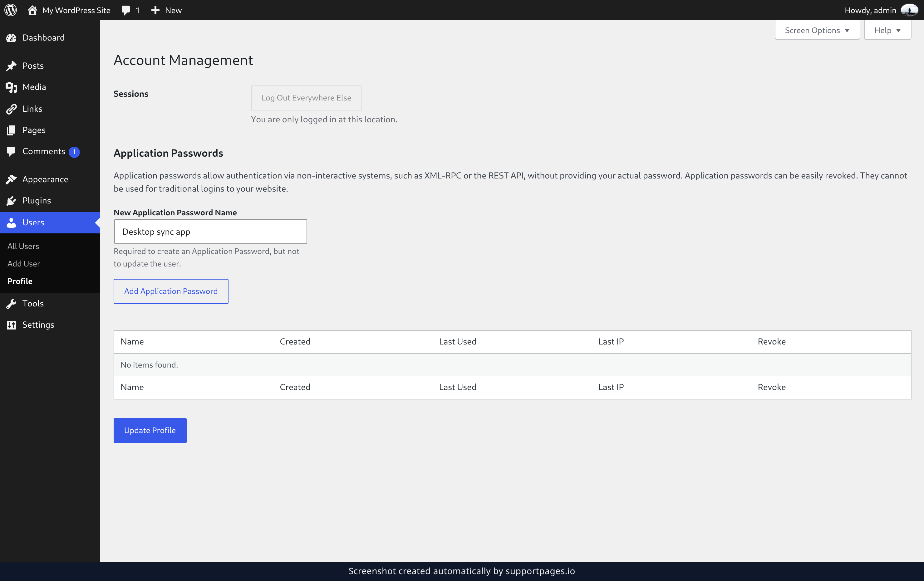
Task: Click the Appearance paintbrush icon
Action: point(12,179)
